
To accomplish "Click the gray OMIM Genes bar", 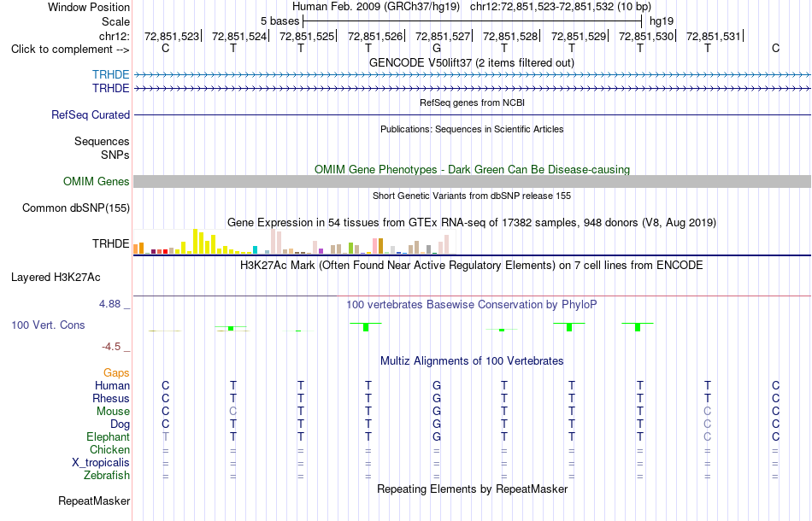I will pos(473,181).
